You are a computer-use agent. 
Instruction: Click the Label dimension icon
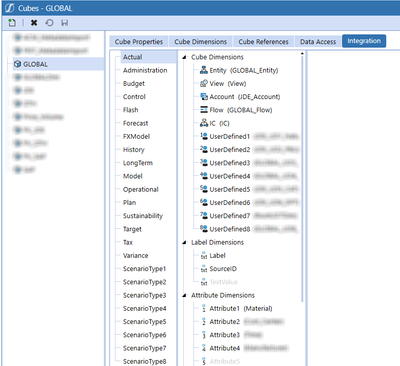point(204,256)
